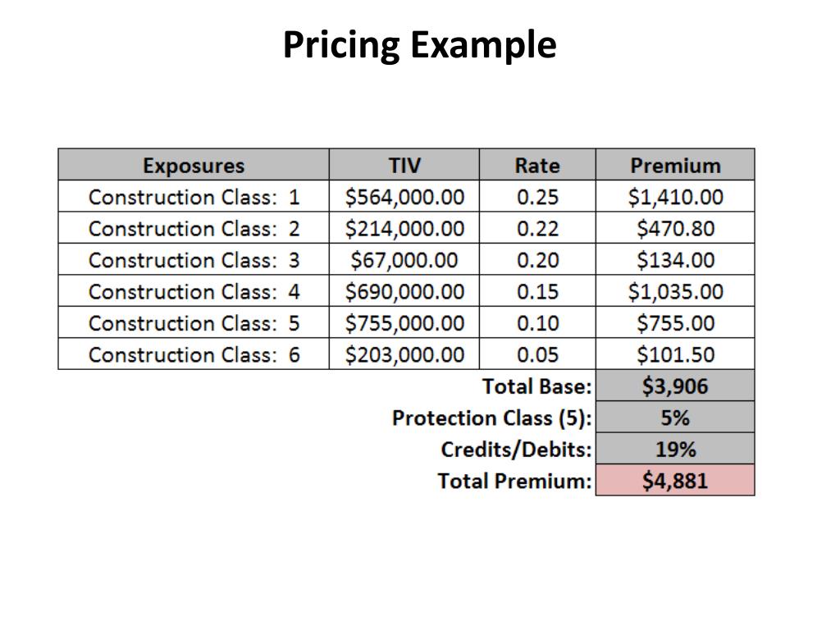
Task: Select the $101.50 premium cell
Action: click(675, 354)
